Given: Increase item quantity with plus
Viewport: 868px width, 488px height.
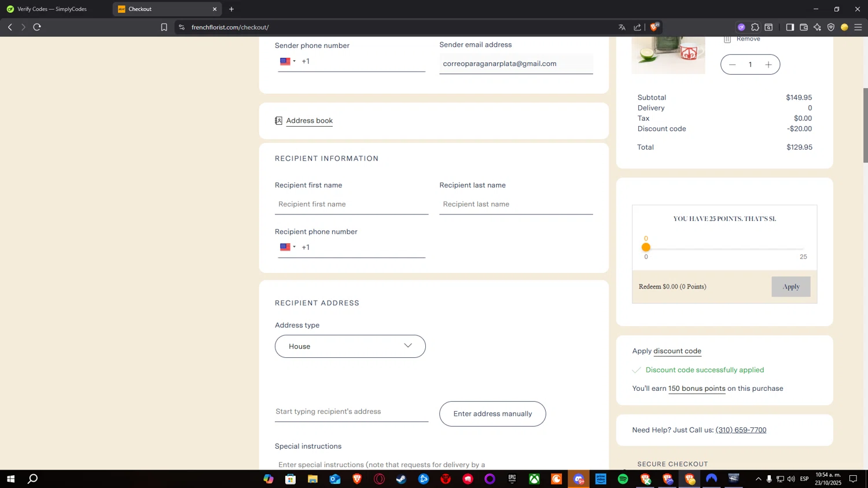Looking at the screenshot, I should [x=768, y=65].
